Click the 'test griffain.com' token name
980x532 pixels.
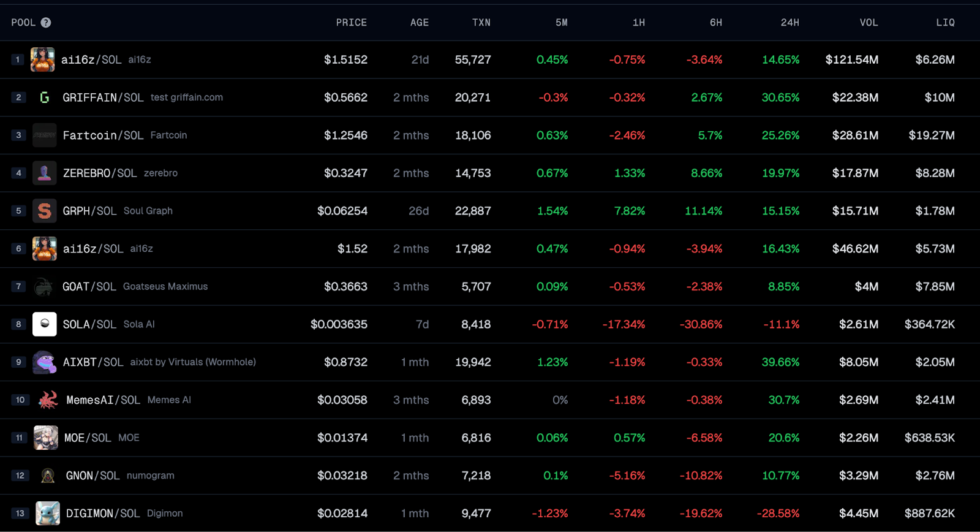(x=187, y=97)
